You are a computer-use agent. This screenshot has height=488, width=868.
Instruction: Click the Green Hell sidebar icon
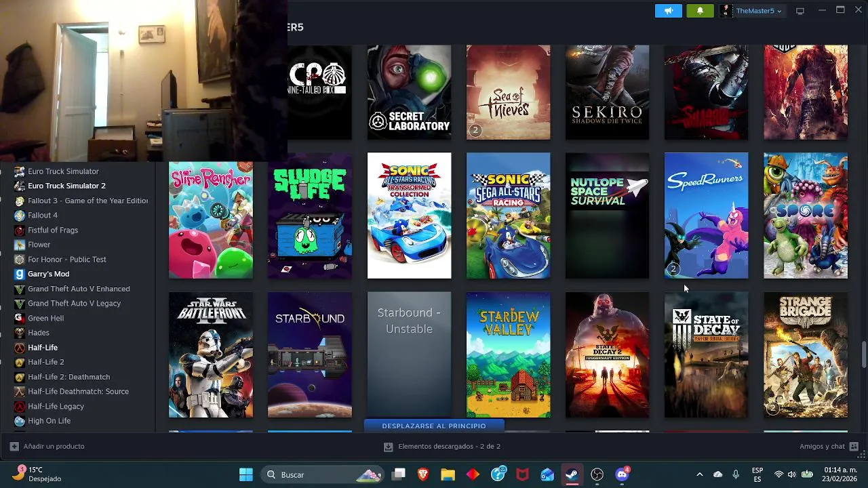point(20,318)
